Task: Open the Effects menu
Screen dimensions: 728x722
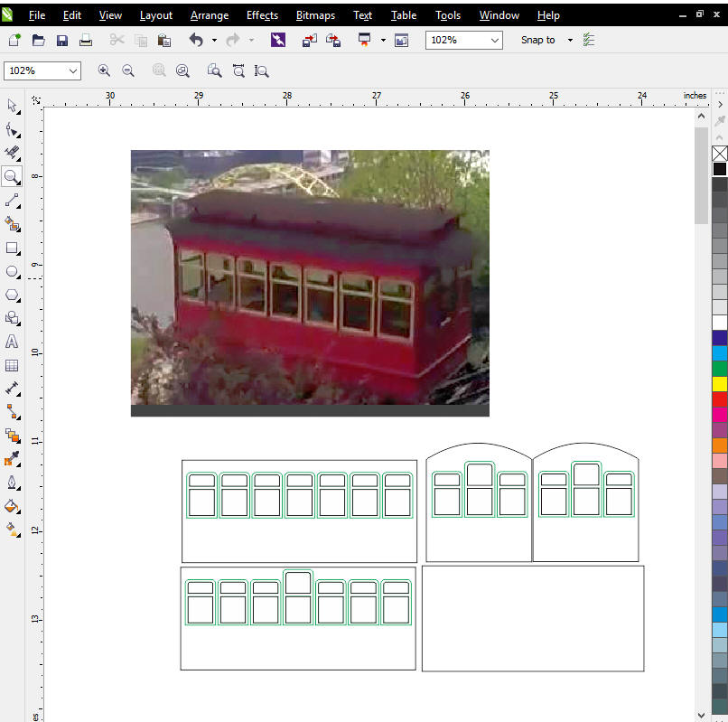Action: tap(262, 15)
